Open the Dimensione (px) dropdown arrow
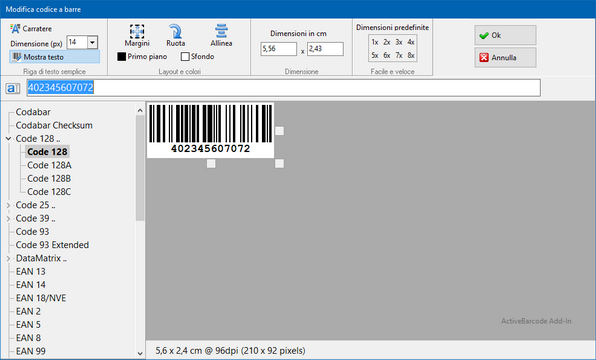596x360 pixels. (92, 42)
